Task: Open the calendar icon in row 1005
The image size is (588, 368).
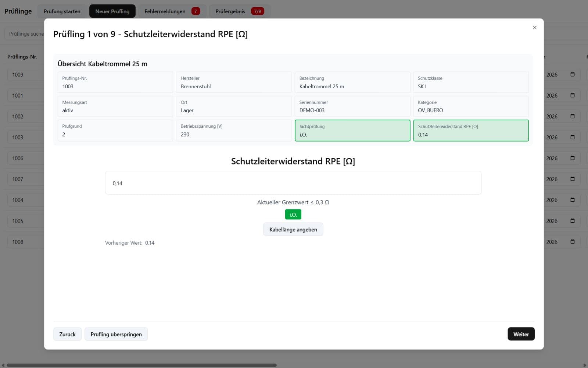Action: (573, 221)
